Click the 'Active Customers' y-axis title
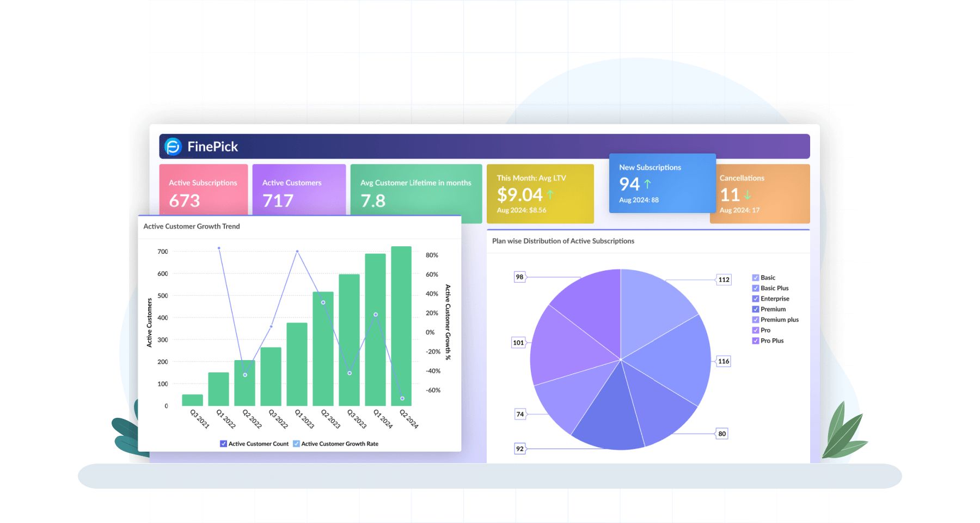The height and width of the screenshot is (523, 980). [149, 323]
